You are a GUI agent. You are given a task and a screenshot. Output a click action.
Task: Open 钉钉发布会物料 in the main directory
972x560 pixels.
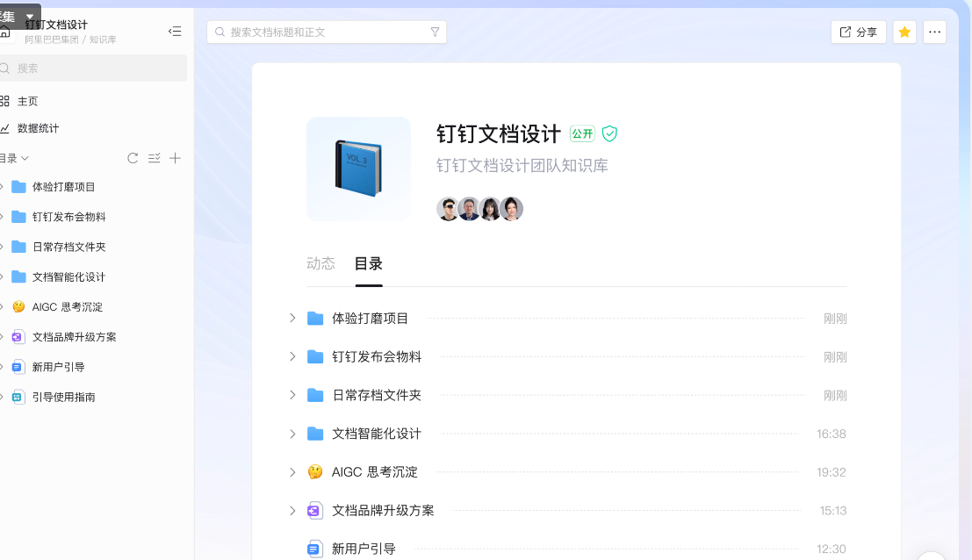pos(377,357)
